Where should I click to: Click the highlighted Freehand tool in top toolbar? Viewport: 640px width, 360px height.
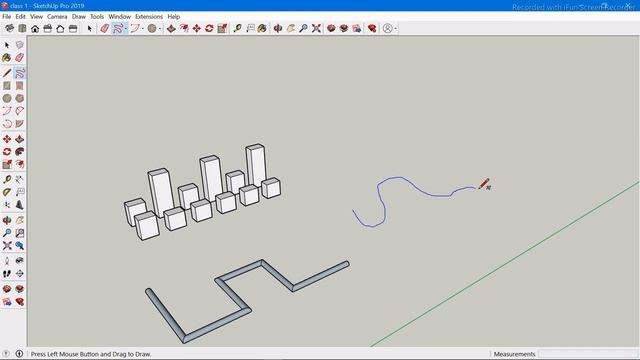coord(118,28)
